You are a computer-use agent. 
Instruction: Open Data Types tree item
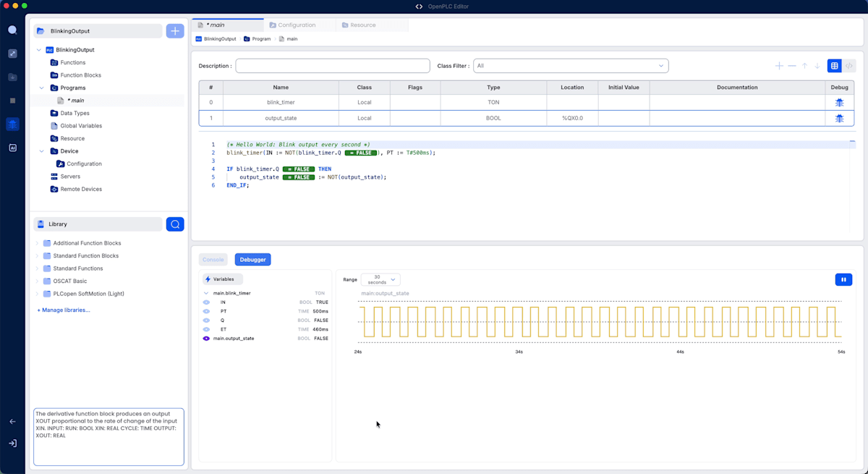click(x=75, y=114)
